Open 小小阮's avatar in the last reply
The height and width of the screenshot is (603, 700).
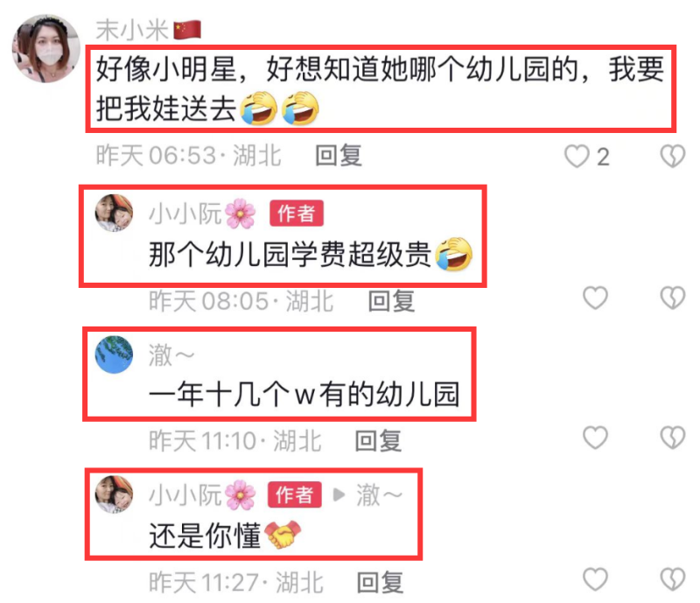(115, 494)
